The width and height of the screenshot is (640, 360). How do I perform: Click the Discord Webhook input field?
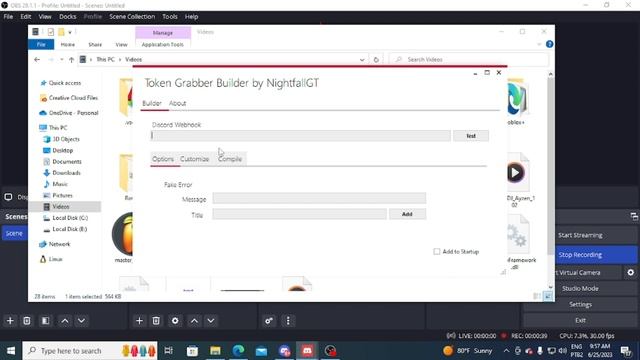click(x=301, y=136)
